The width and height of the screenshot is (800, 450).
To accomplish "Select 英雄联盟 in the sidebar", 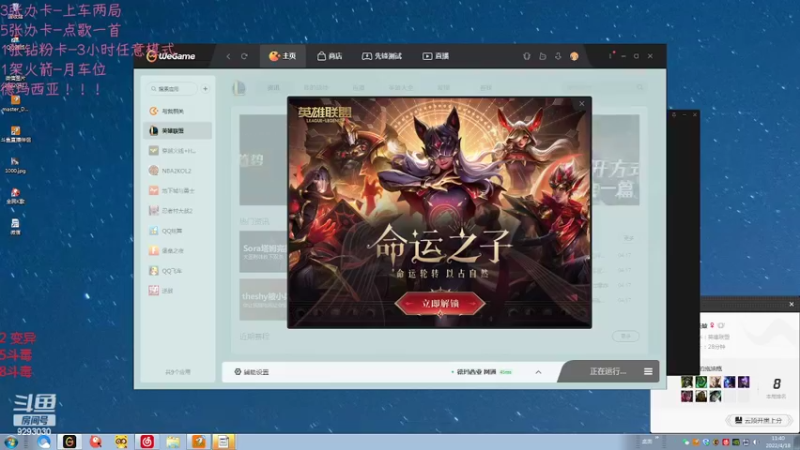I will coord(177,131).
